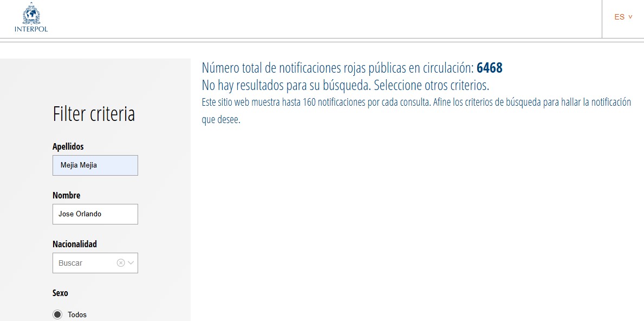The height and width of the screenshot is (321, 644).
Task: Click the Nombre field label
Action: point(66,195)
